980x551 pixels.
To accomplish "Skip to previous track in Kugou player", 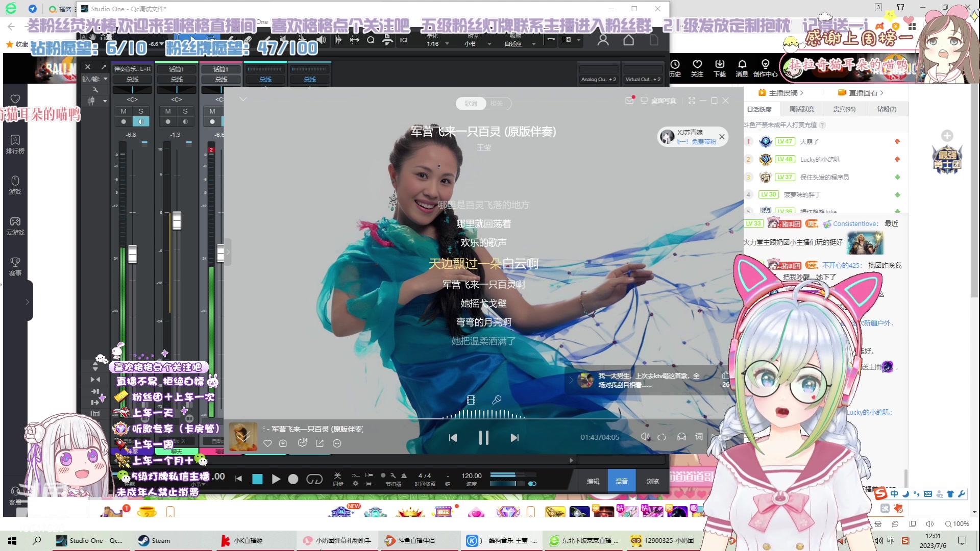I will click(453, 438).
